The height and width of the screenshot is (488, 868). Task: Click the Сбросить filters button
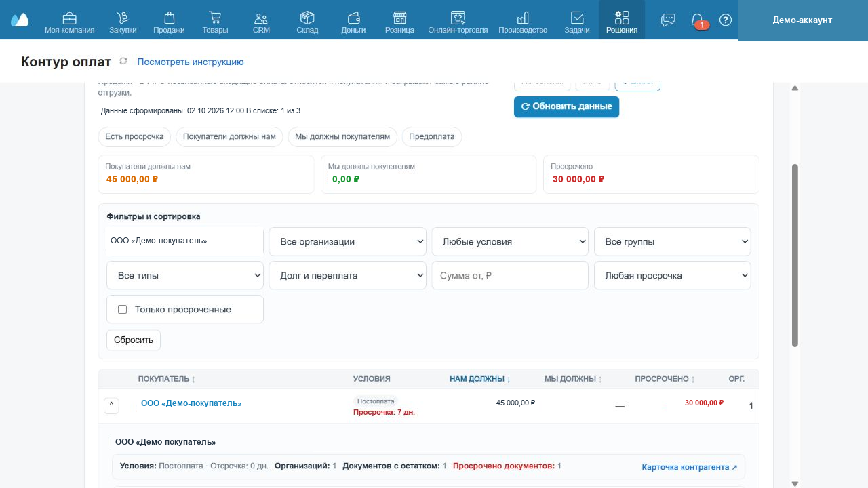pos(134,340)
